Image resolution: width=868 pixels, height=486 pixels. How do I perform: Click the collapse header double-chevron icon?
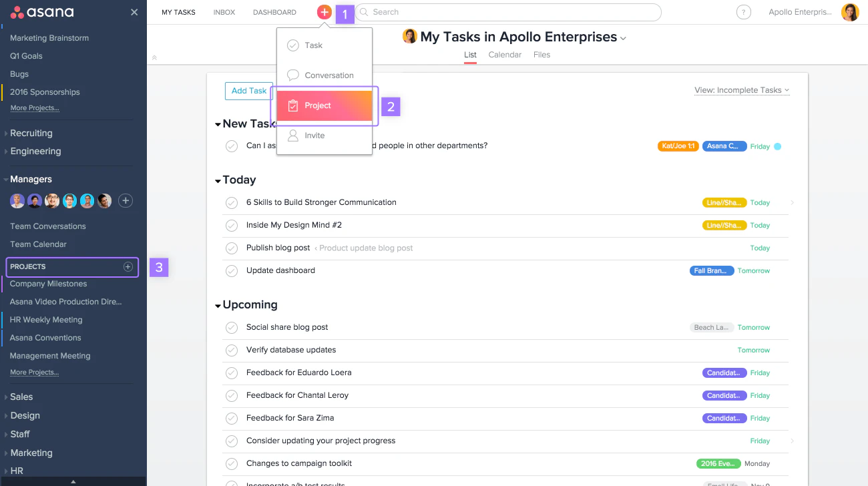[x=154, y=57]
